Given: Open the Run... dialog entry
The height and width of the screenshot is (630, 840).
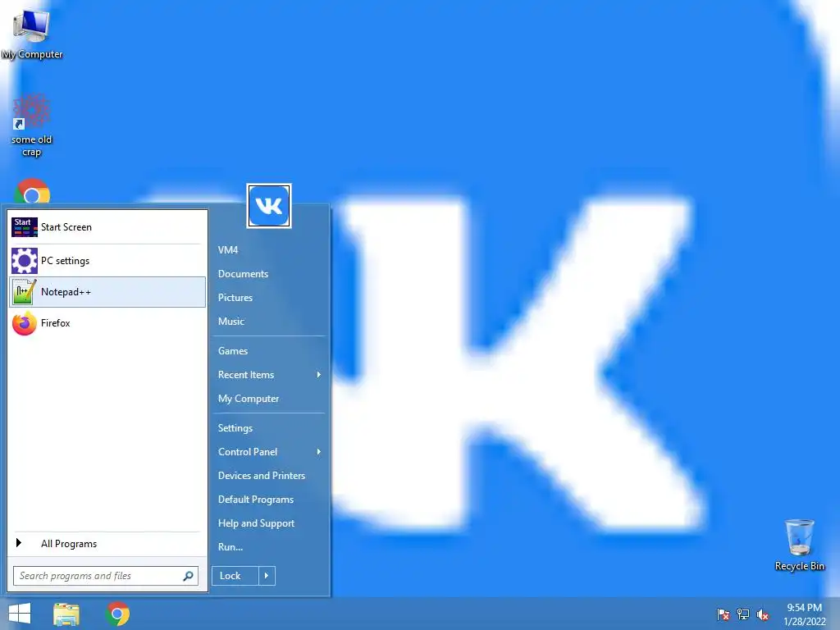Looking at the screenshot, I should click(x=231, y=547).
